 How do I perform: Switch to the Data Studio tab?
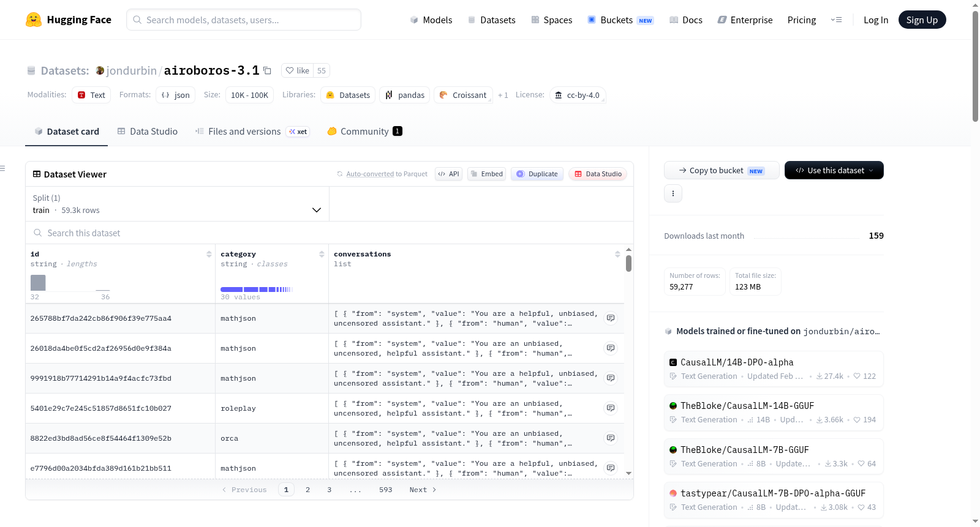(x=147, y=131)
